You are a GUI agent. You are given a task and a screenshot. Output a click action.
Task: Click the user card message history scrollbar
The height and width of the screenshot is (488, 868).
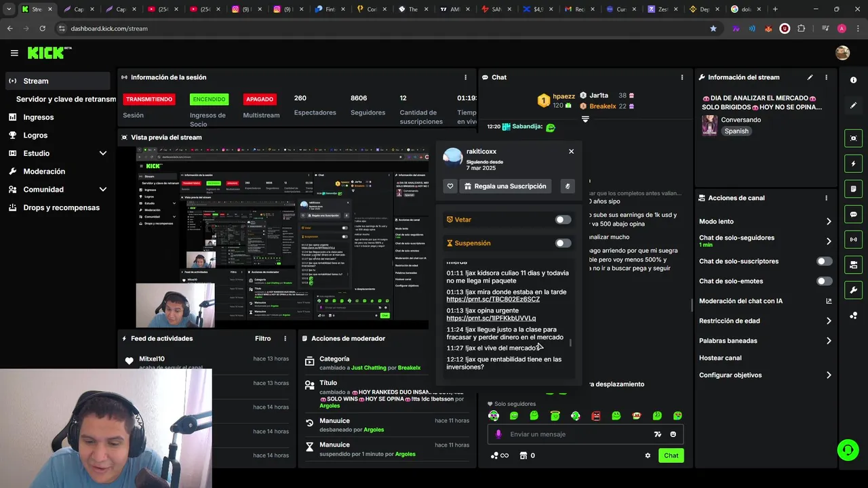tap(570, 342)
